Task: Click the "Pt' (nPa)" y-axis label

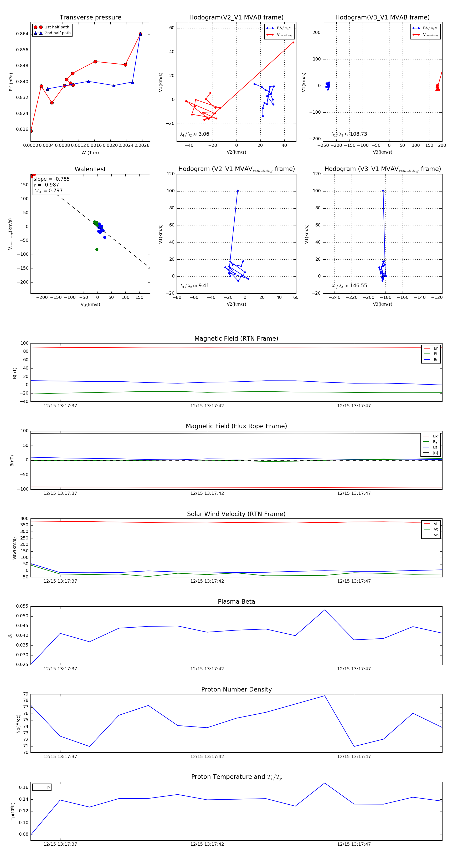Action: [11, 82]
